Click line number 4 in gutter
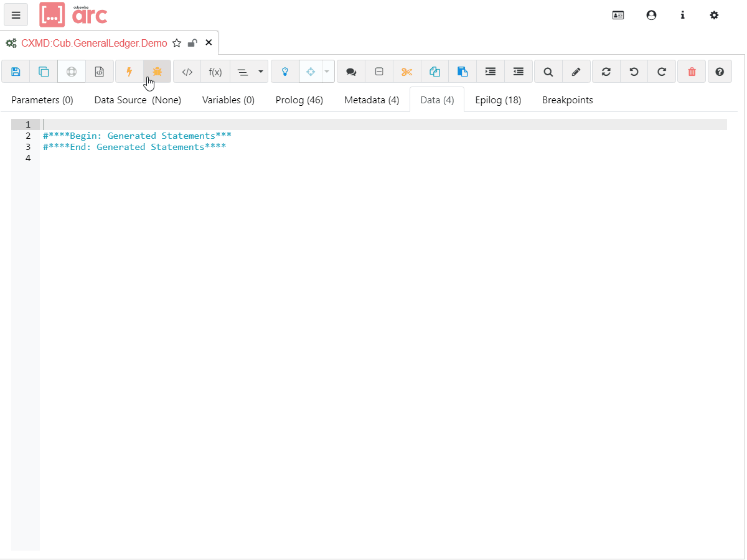The width and height of the screenshot is (747, 560). coord(28,158)
